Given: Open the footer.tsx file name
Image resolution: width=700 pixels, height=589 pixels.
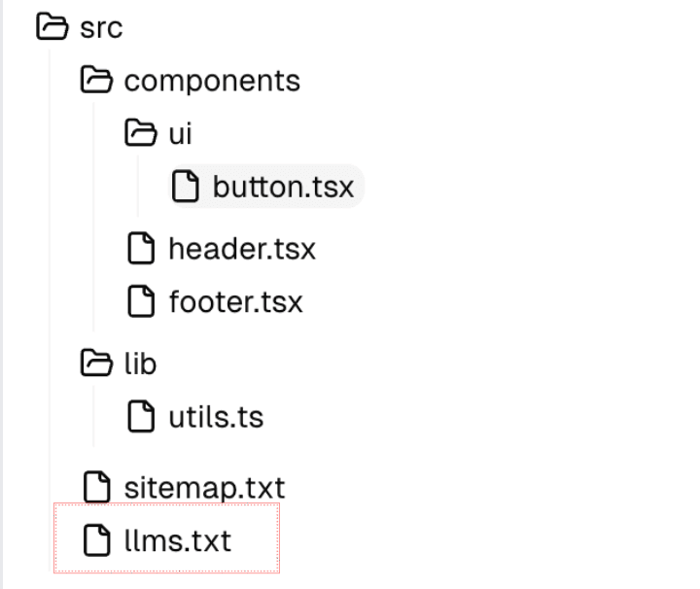Looking at the screenshot, I should point(235,301).
